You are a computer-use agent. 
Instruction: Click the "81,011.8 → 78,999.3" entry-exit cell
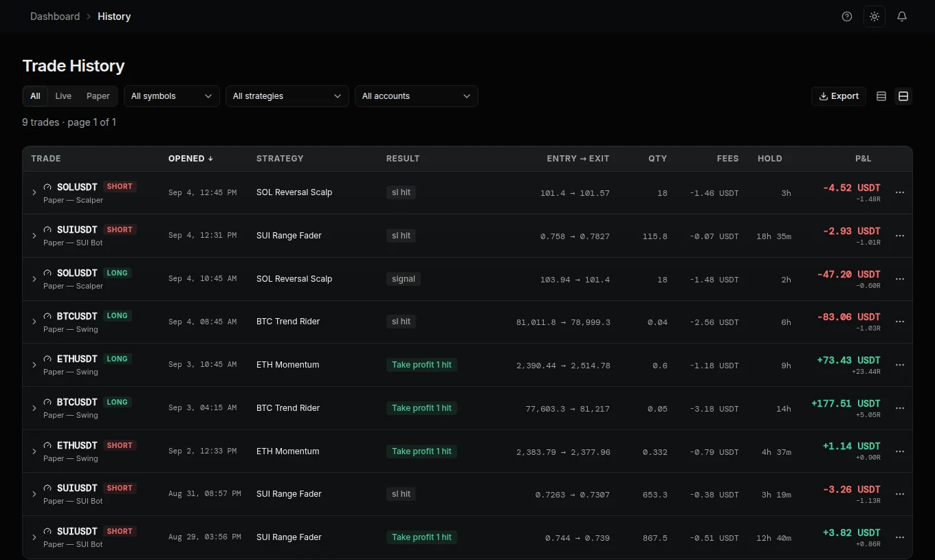click(563, 322)
